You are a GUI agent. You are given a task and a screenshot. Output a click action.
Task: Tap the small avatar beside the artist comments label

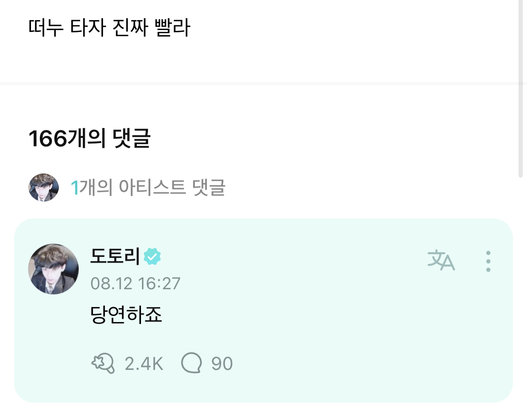[44, 187]
